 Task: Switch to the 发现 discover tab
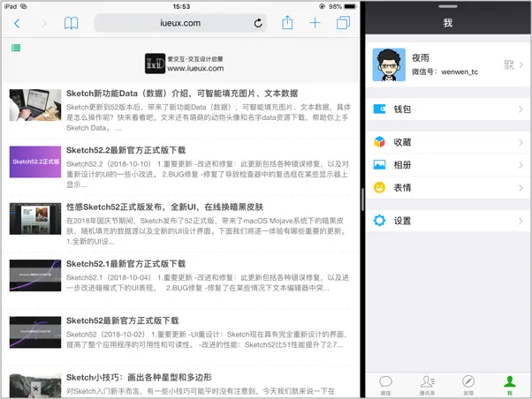pyautogui.click(x=468, y=386)
